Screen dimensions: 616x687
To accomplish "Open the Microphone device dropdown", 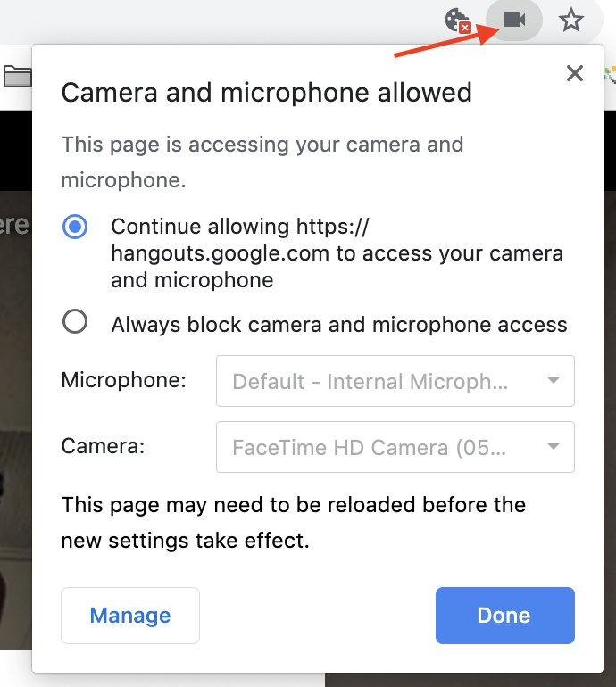I will pos(395,381).
